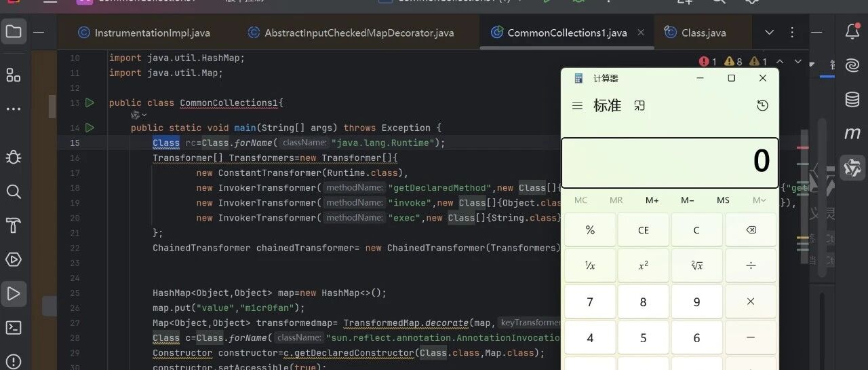The image size is (868, 370).
Task: Click the Calculator multiply button
Action: click(x=751, y=301)
